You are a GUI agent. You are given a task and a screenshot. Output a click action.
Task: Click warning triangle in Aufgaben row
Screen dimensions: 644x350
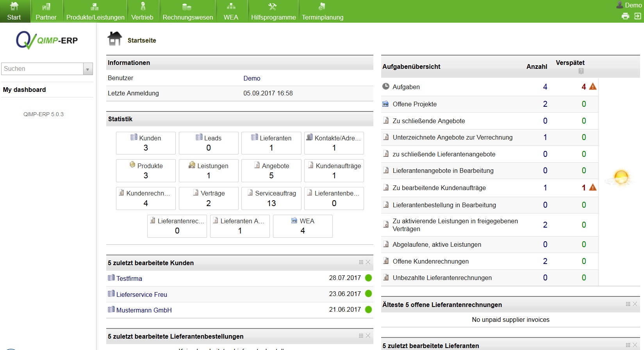(x=593, y=86)
